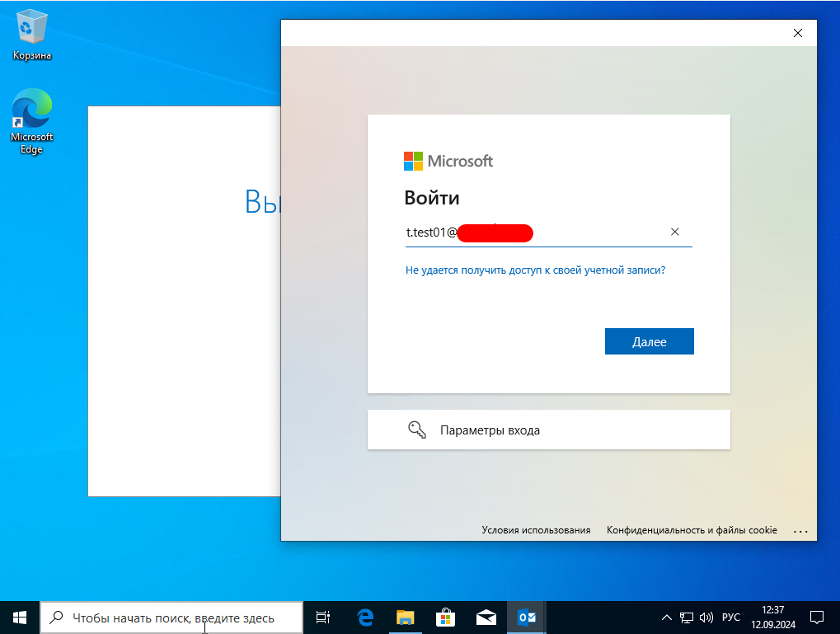Click the Войти heading text
This screenshot has height=634, width=840.
point(432,198)
